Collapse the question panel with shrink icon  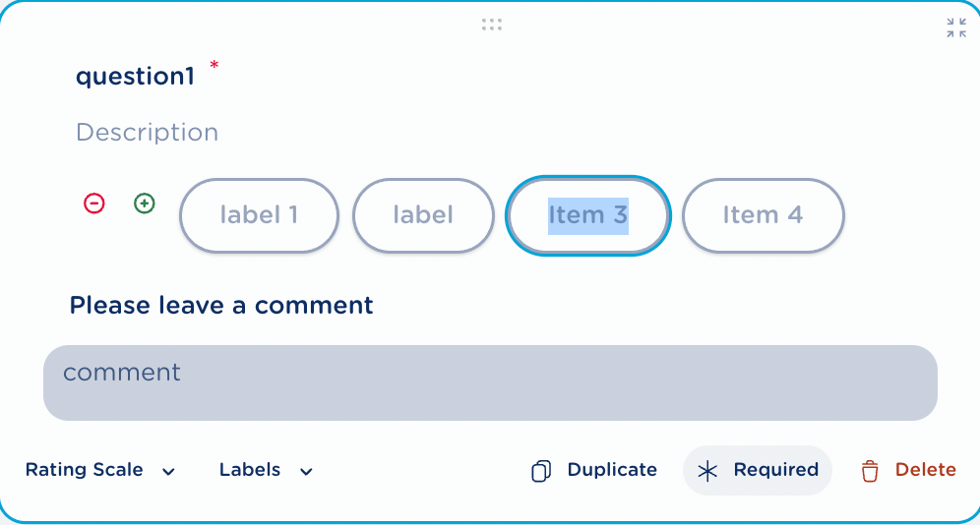[x=956, y=29]
